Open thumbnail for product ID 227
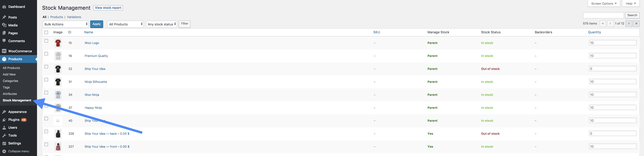 point(58,147)
